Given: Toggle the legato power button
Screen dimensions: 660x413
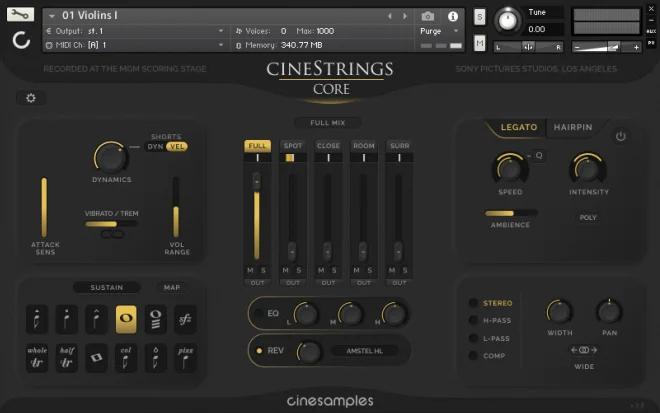Looking at the screenshot, I should click(620, 136).
